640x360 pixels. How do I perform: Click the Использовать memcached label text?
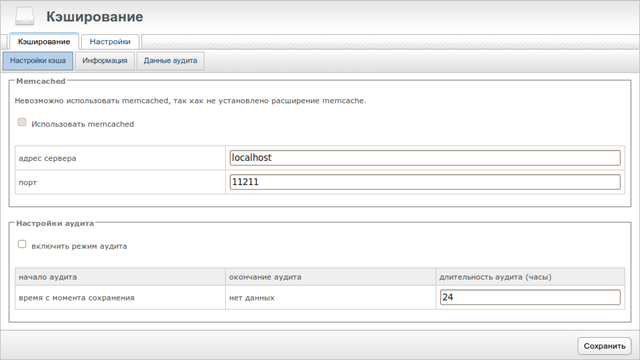[82, 124]
